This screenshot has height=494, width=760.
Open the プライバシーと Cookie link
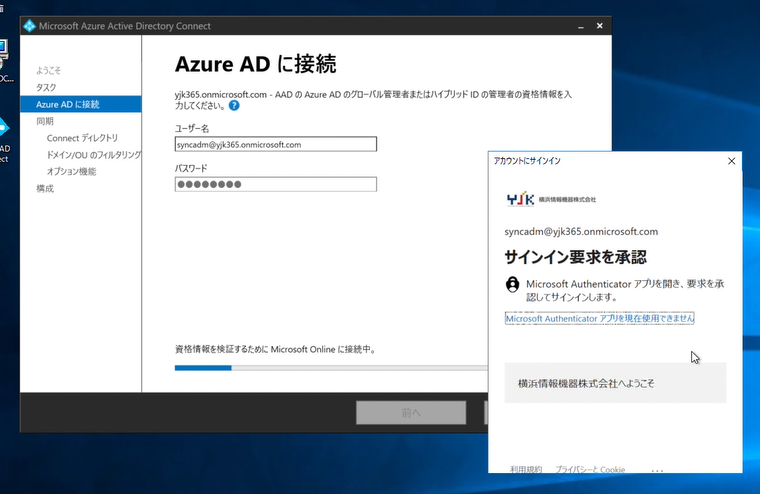[x=590, y=469]
